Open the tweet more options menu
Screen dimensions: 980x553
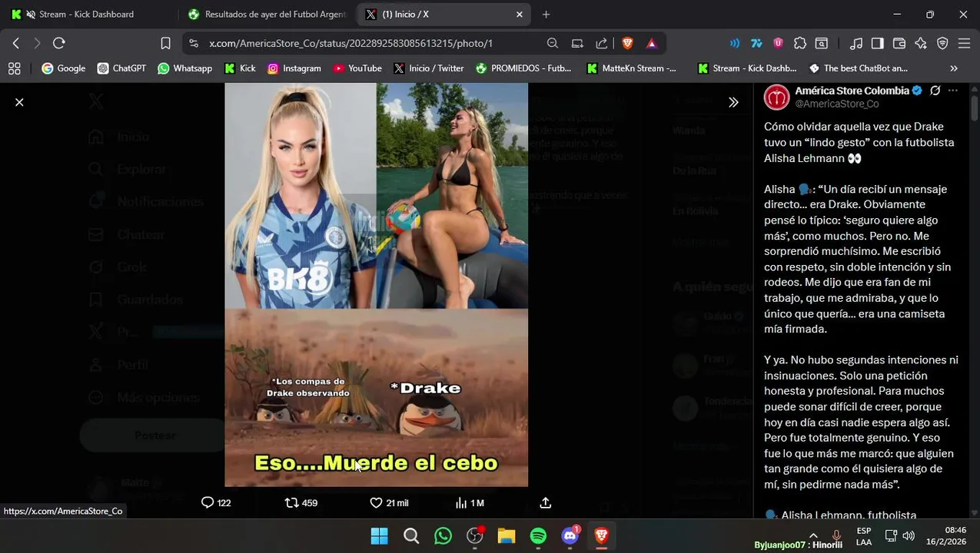(953, 91)
